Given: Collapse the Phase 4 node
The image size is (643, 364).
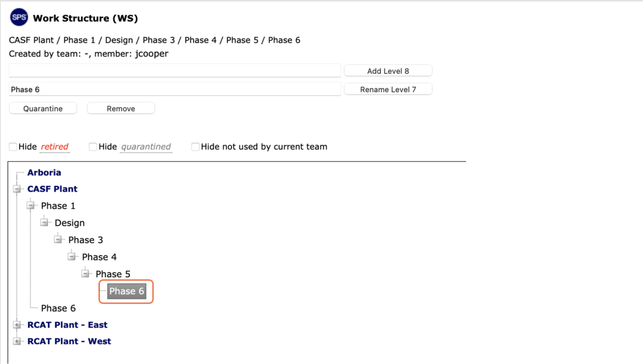Looking at the screenshot, I should click(x=72, y=257).
